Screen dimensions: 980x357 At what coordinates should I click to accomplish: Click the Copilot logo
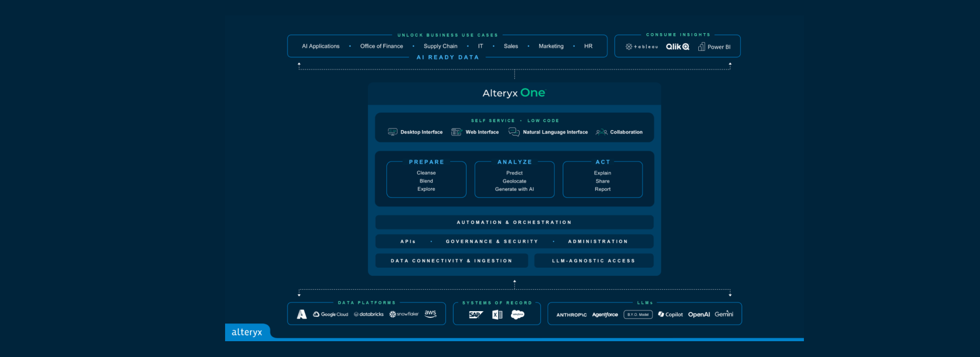pyautogui.click(x=670, y=315)
